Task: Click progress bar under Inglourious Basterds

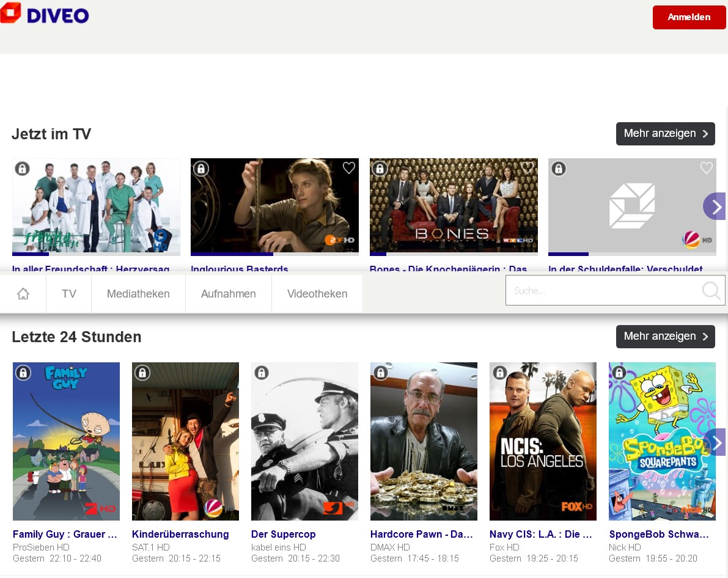Action: 275,254
